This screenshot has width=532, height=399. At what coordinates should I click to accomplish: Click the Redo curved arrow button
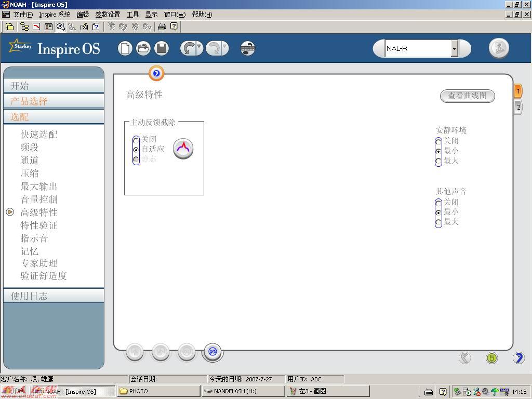(214, 48)
